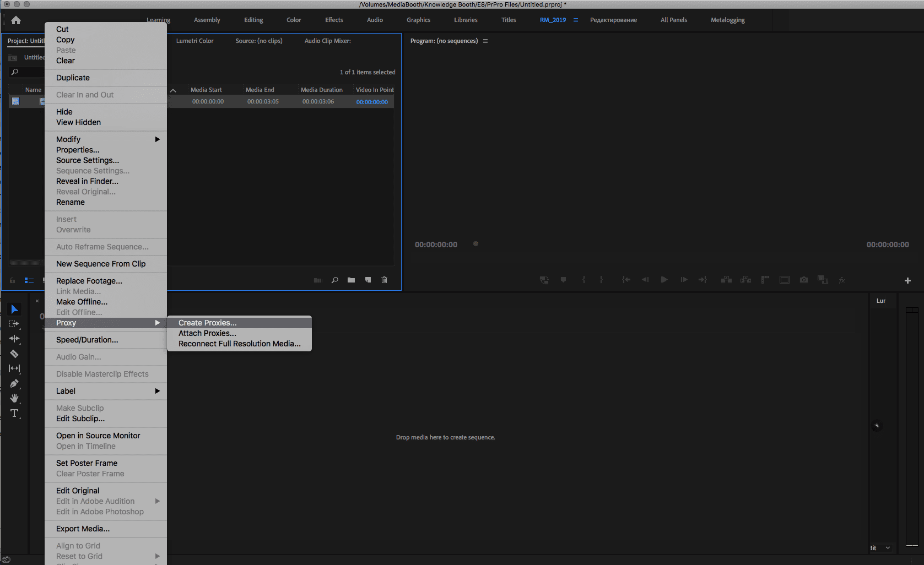Switch Project panel to Icon View

[44, 280]
